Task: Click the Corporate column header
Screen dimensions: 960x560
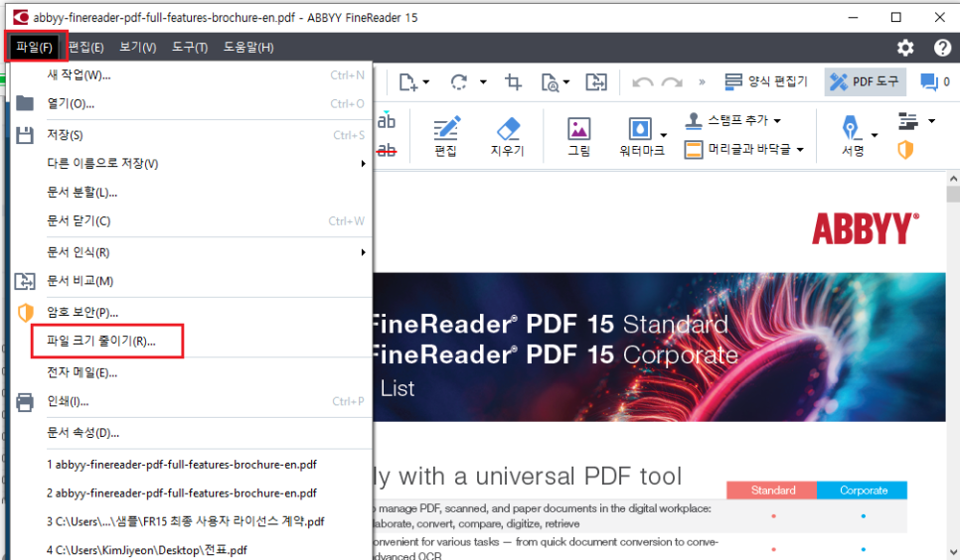Action: [x=864, y=490]
